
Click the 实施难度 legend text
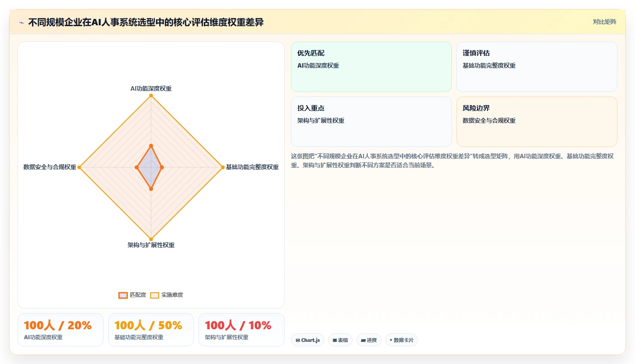172,295
